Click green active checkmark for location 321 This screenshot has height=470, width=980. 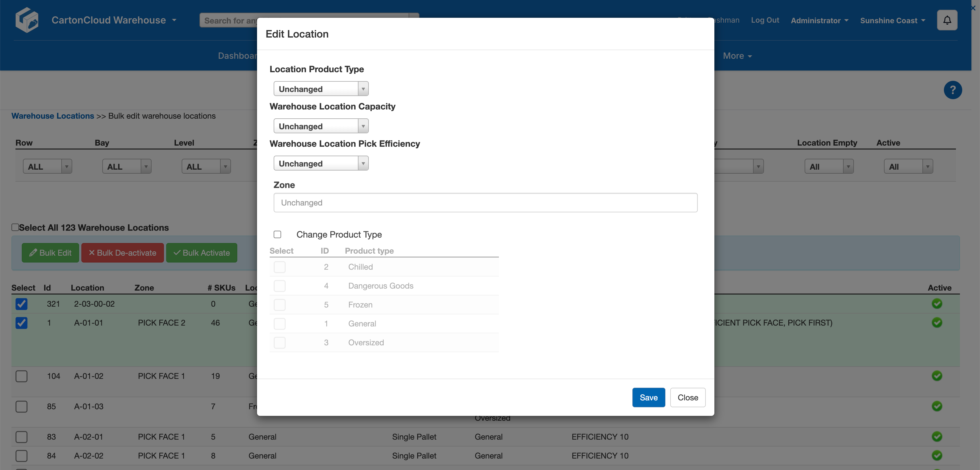937,303
